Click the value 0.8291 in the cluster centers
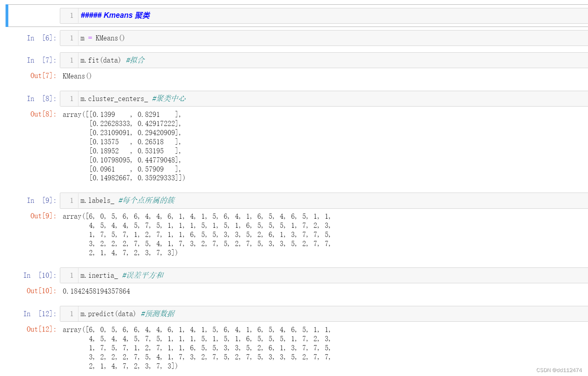The height and width of the screenshot is (376, 588). (x=149, y=115)
